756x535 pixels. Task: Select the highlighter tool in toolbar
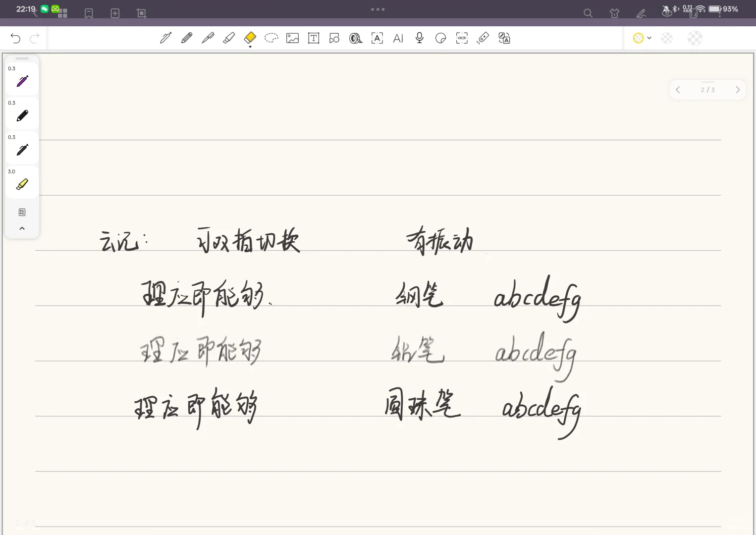(x=229, y=38)
